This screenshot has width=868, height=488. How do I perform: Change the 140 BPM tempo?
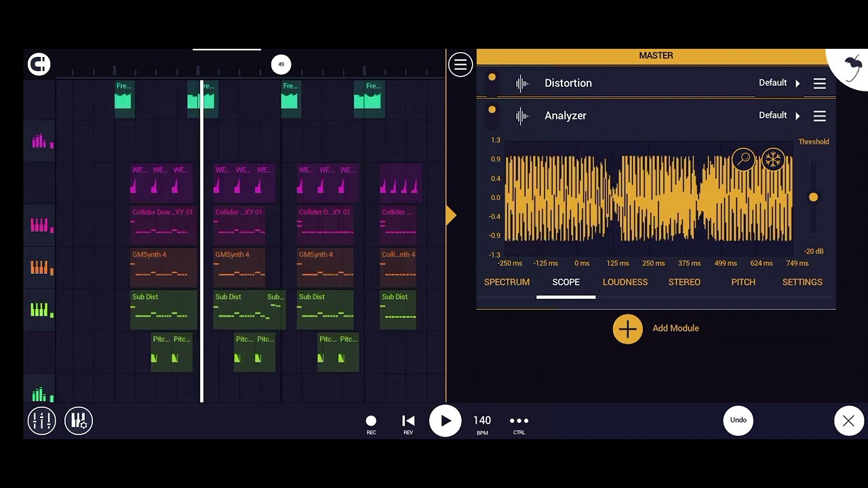point(482,424)
